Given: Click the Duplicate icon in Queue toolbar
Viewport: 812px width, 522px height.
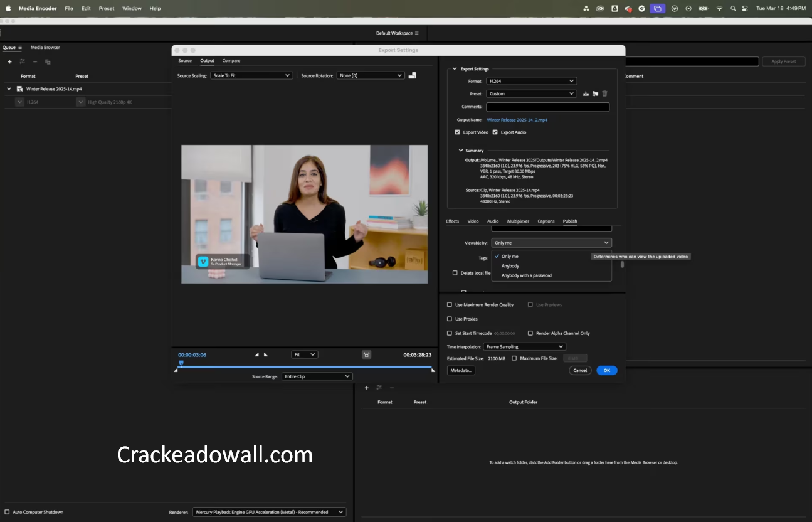Looking at the screenshot, I should (x=48, y=61).
